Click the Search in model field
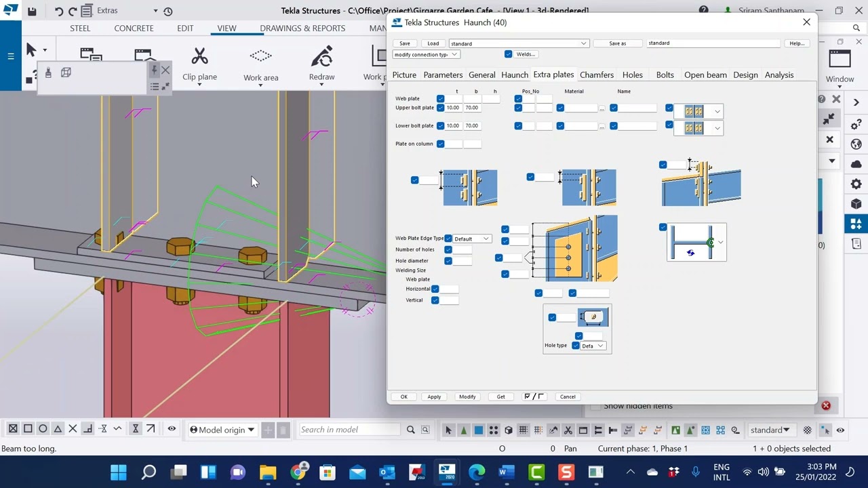 point(349,430)
